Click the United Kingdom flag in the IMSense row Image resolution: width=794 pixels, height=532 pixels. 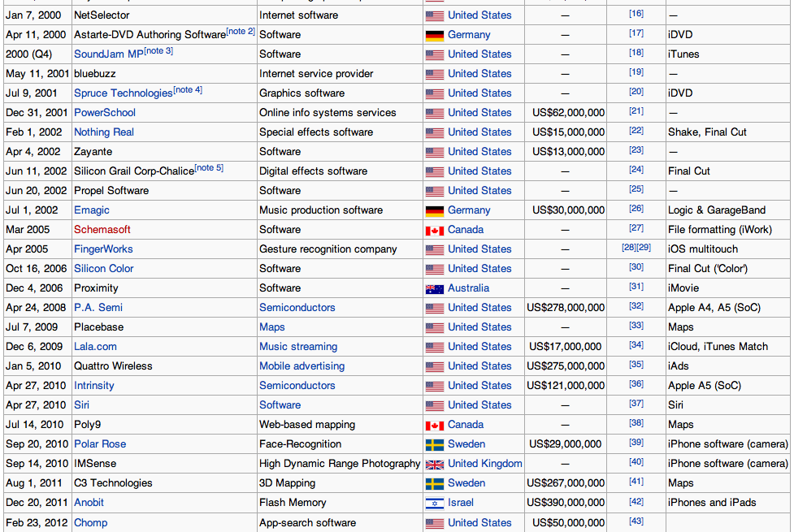coord(435,464)
